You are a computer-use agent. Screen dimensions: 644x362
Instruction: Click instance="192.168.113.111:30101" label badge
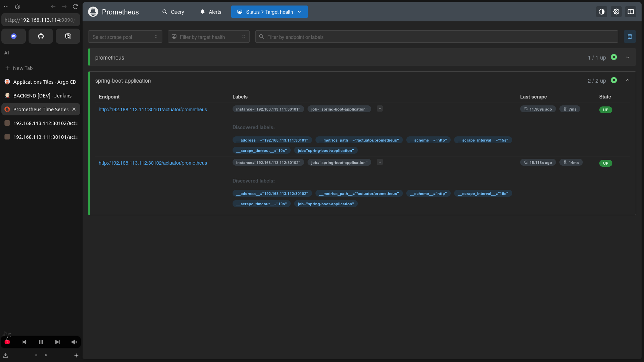coord(268,109)
